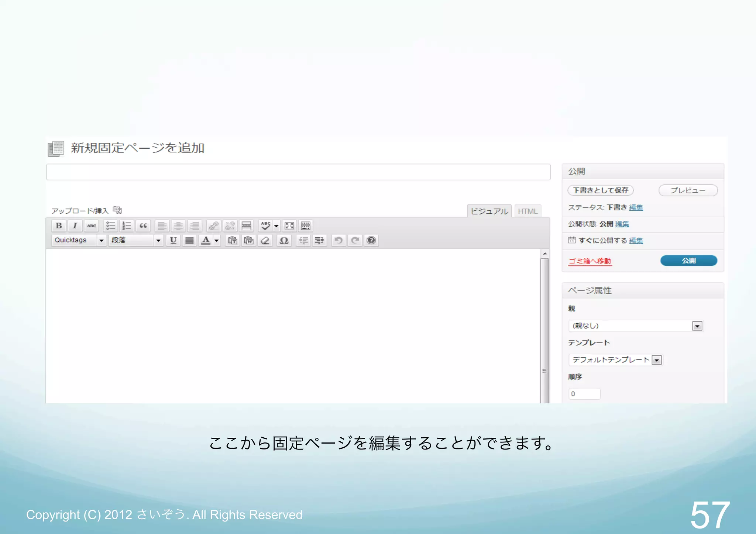Open the デフォルトテンプレート template dropdown
The height and width of the screenshot is (534, 756).
coord(616,360)
